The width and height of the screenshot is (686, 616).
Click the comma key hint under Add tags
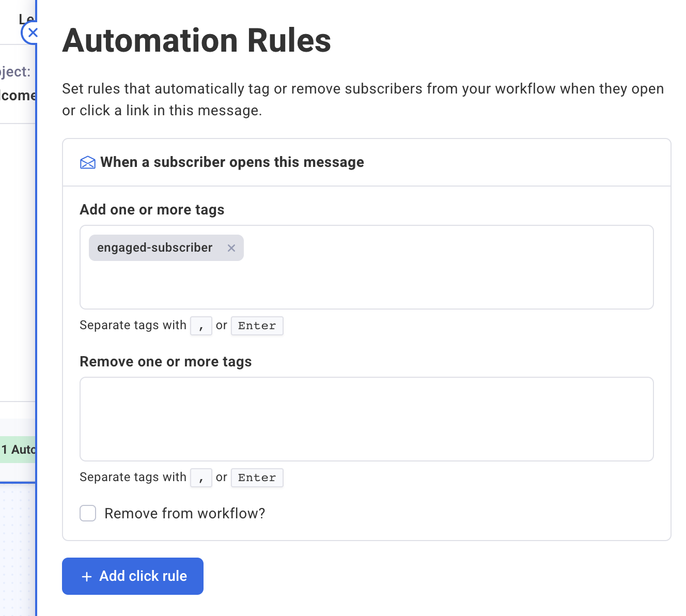click(201, 326)
